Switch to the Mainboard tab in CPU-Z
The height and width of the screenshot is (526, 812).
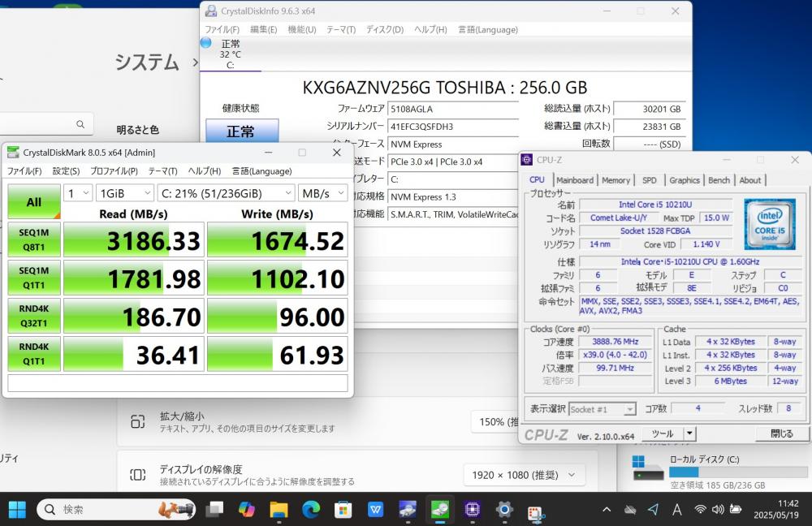click(575, 180)
